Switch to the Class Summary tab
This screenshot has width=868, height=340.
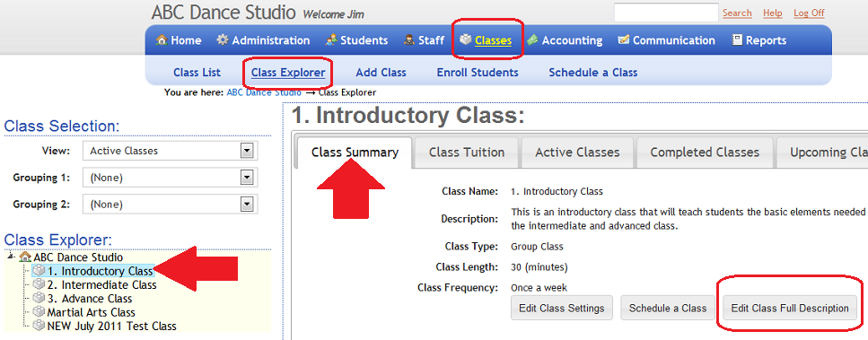point(355,153)
